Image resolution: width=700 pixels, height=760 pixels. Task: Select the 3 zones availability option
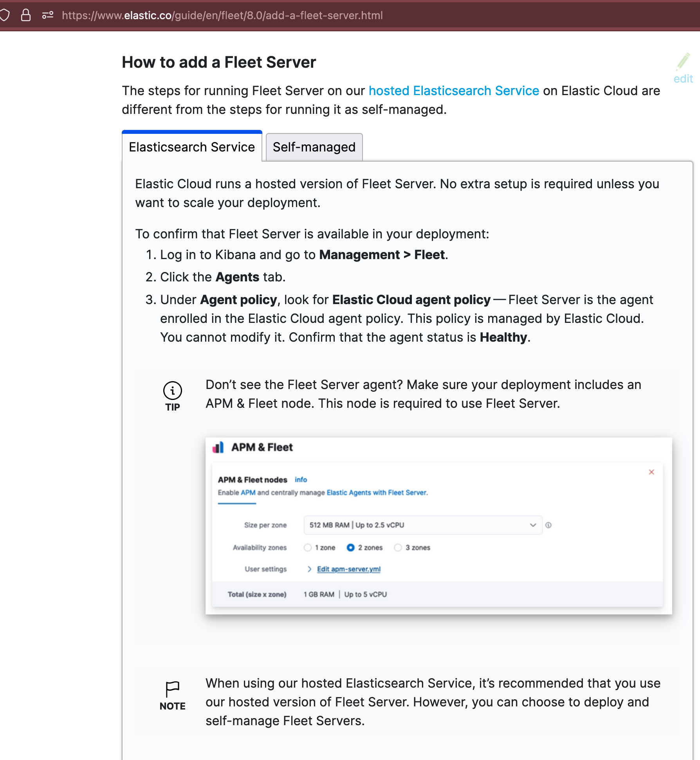[398, 547]
